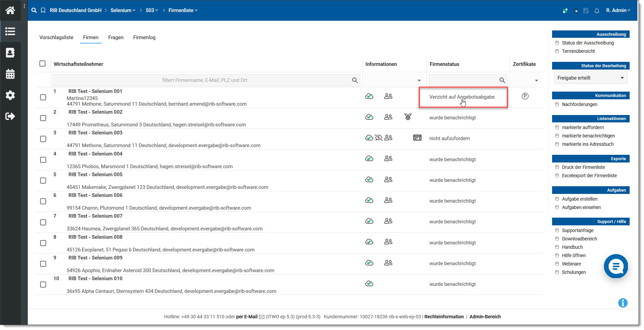Click the contacts icon for Selenium 009
The image size is (644, 330).
coord(388,263)
